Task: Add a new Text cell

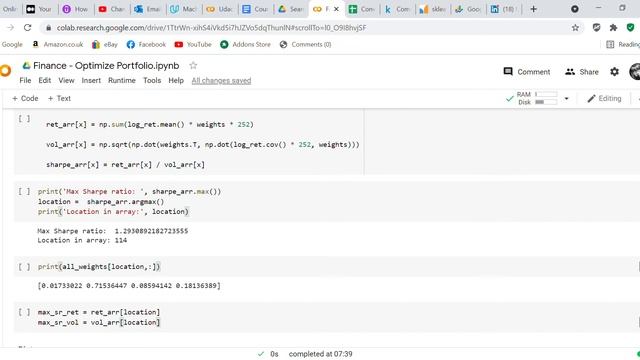Action: point(59,98)
